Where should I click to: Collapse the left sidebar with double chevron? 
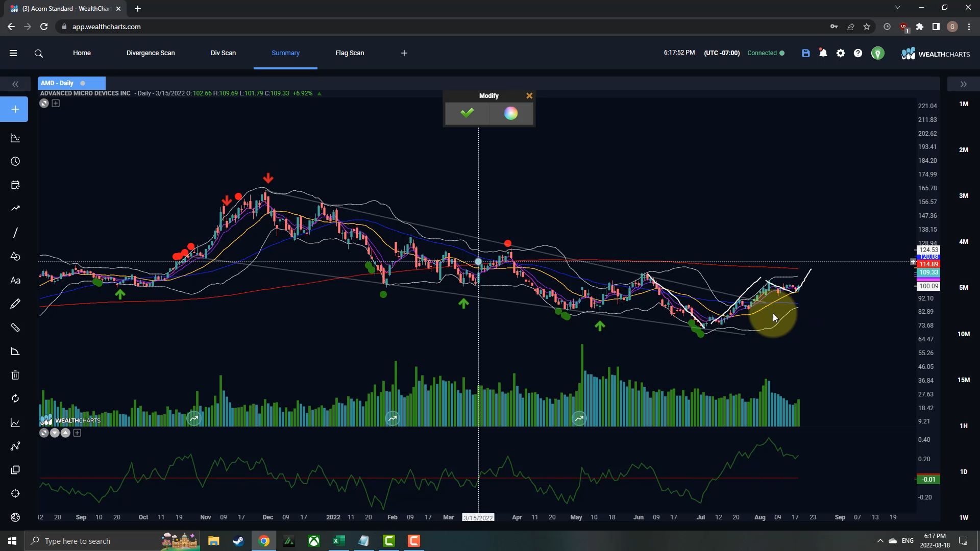tap(15, 84)
